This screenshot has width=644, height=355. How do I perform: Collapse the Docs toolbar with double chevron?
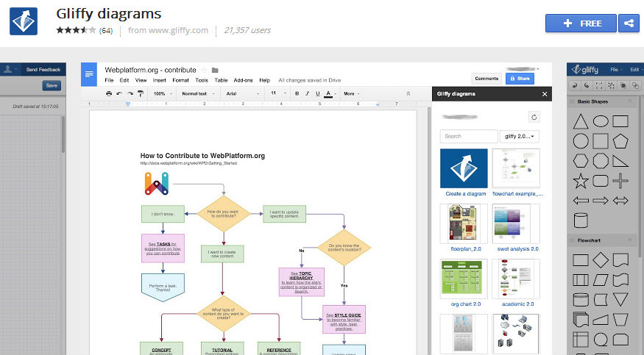click(x=408, y=94)
